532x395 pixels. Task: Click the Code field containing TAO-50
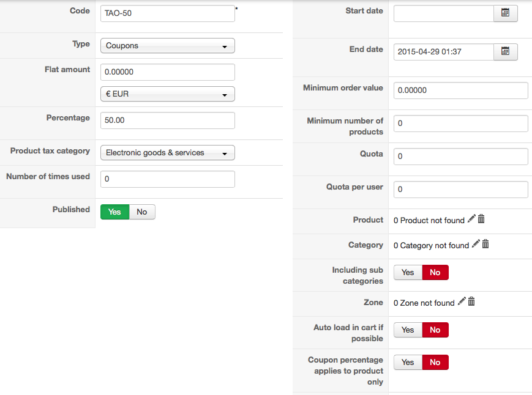click(167, 13)
